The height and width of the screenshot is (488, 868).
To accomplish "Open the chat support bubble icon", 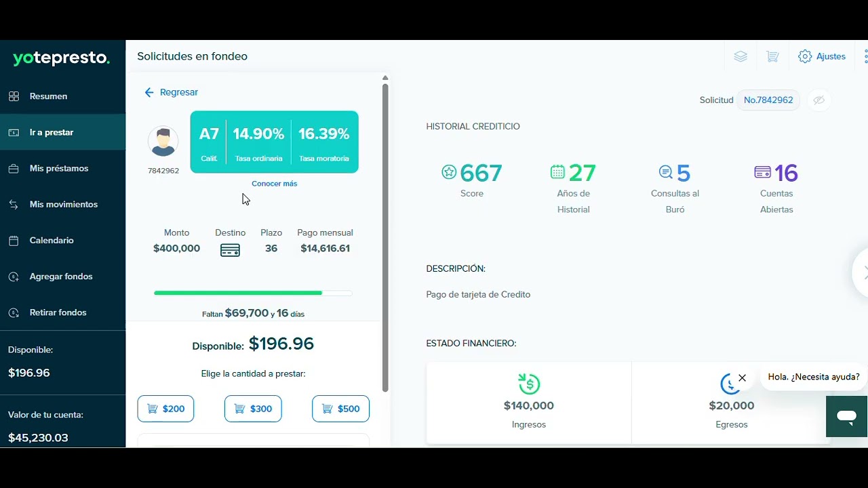I will click(x=846, y=416).
